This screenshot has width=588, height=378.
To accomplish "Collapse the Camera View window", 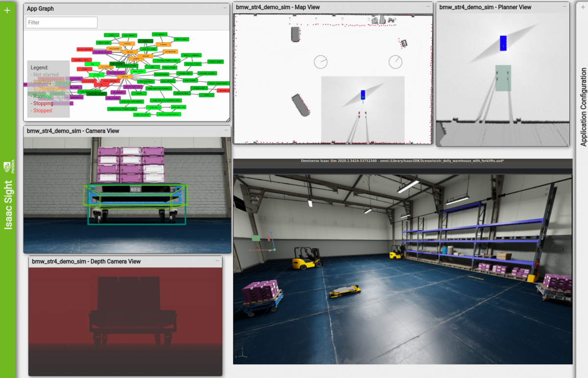I will pos(226,131).
